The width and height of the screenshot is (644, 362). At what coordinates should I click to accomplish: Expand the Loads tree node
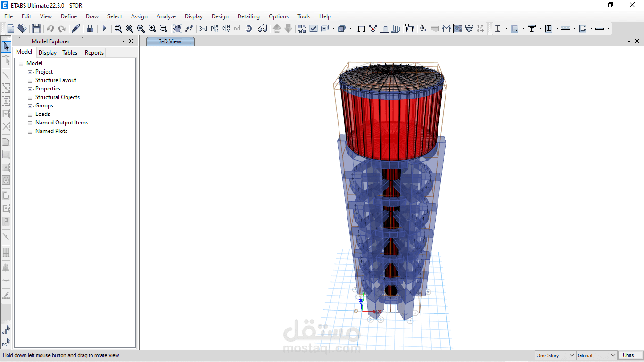(x=30, y=114)
